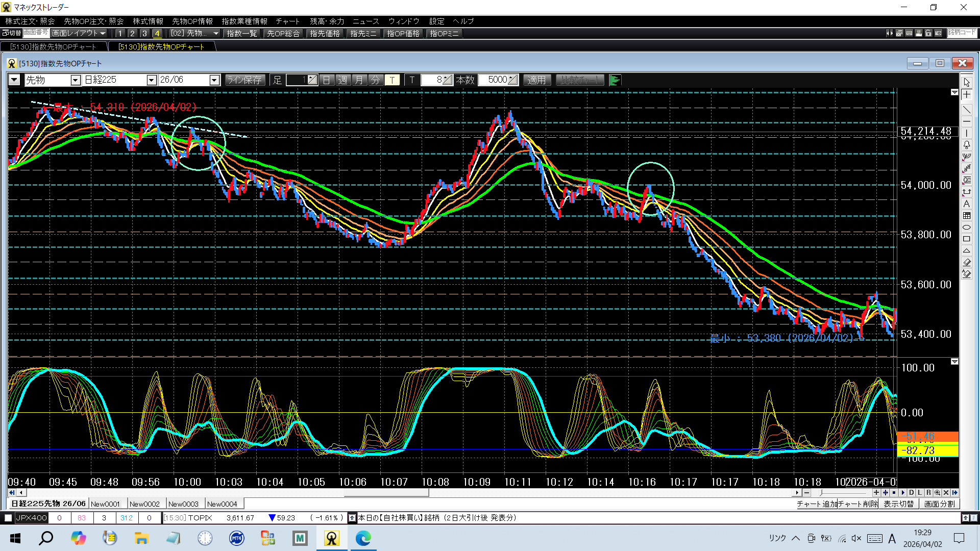Click the magnifier zoom icon
The height and width of the screenshot is (551, 980).
tap(937, 493)
